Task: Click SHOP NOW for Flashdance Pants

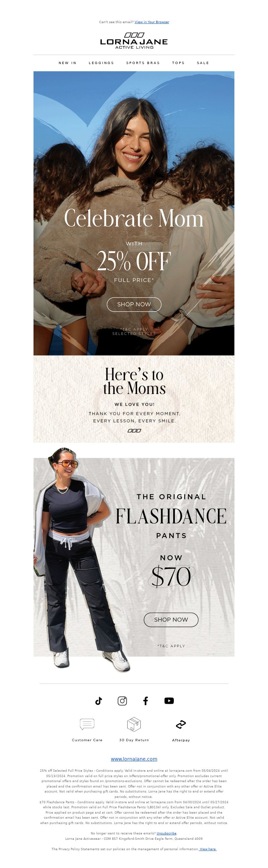Action: click(171, 620)
